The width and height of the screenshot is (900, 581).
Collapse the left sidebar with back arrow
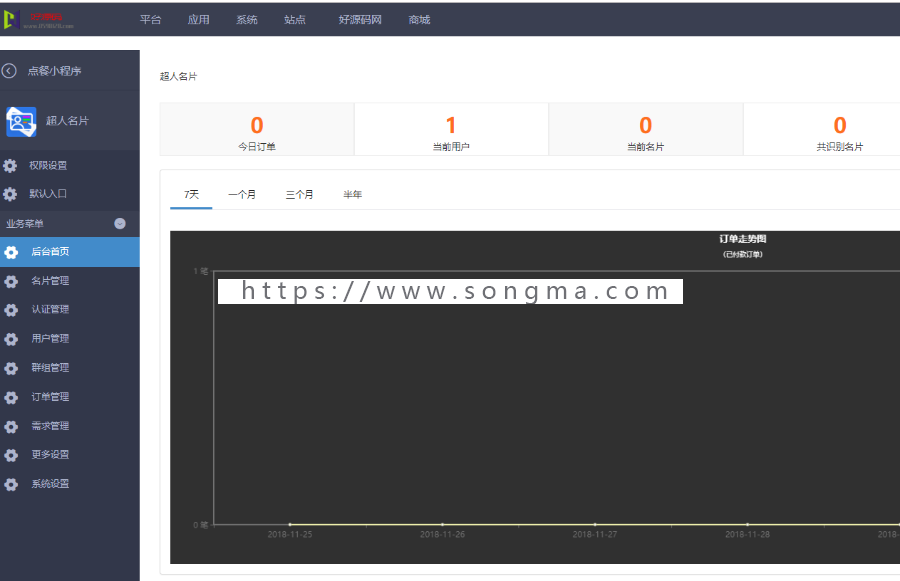click(x=11, y=70)
